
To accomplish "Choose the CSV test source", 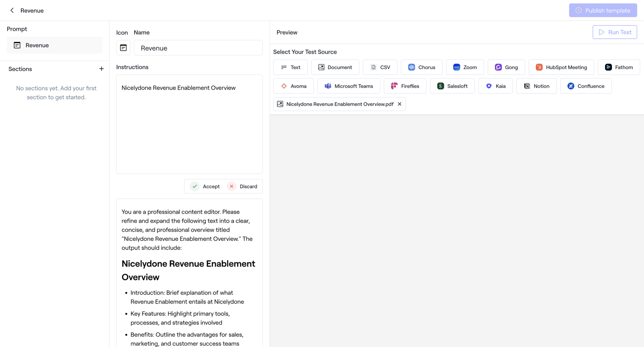I will [x=380, y=67].
